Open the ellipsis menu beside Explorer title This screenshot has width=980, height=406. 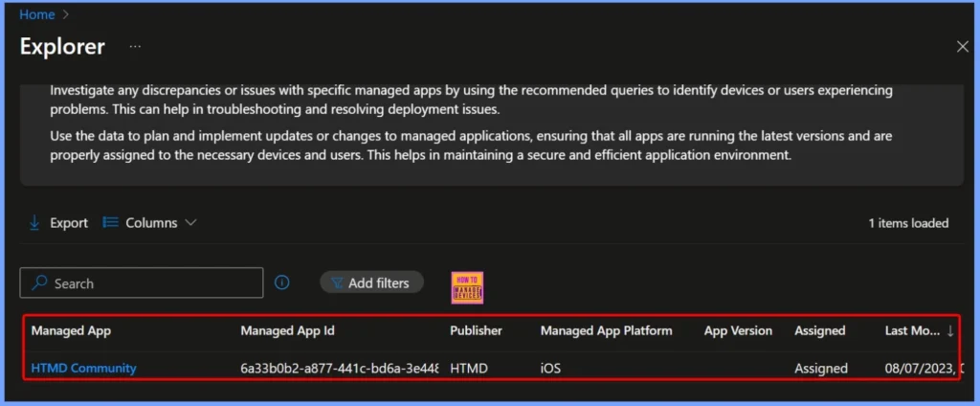(x=135, y=47)
